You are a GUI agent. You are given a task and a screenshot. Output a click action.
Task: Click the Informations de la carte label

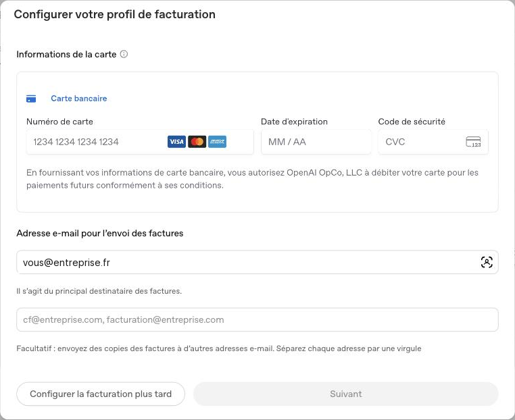click(x=66, y=54)
